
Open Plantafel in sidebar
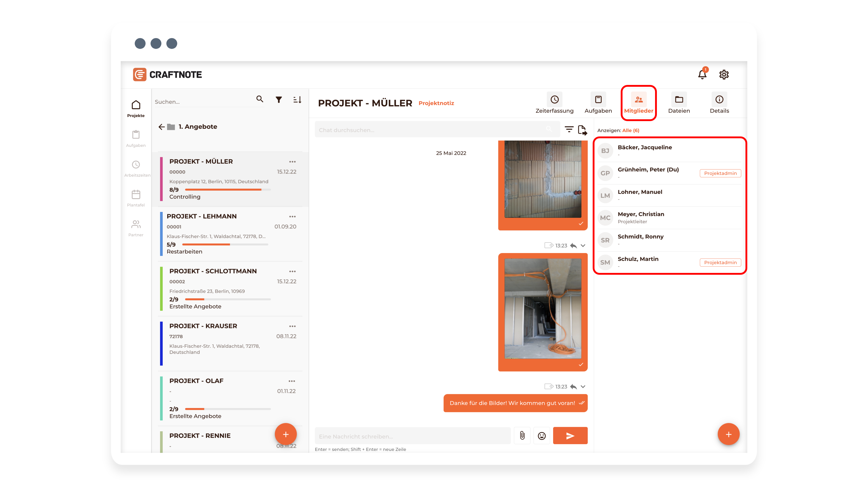coord(136,198)
